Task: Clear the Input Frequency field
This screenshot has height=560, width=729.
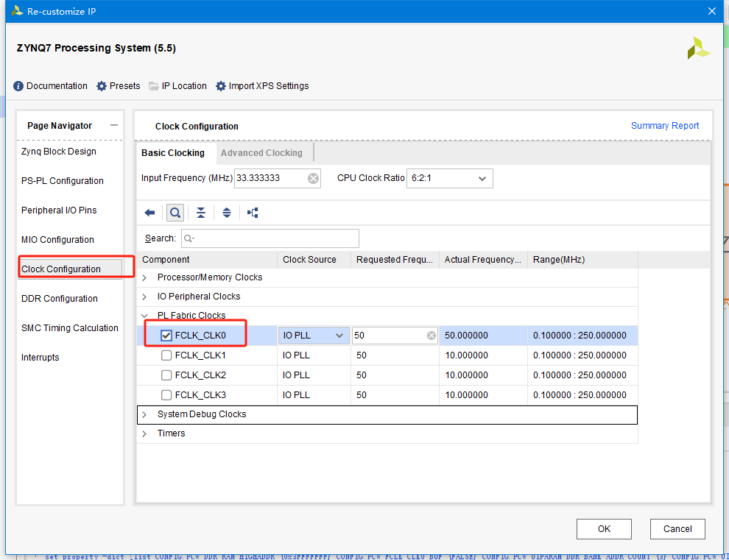Action: tap(314, 179)
